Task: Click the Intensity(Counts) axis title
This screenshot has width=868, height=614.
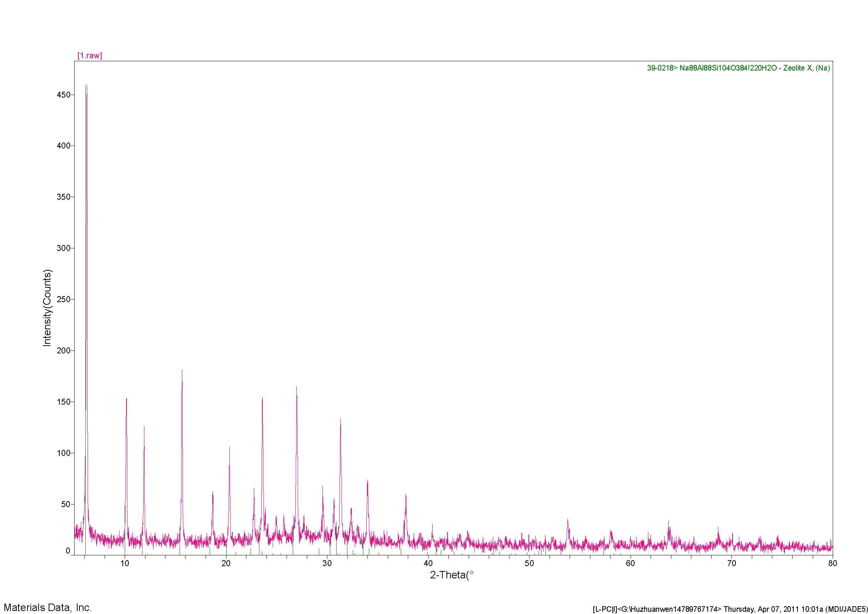Action: tap(47, 308)
